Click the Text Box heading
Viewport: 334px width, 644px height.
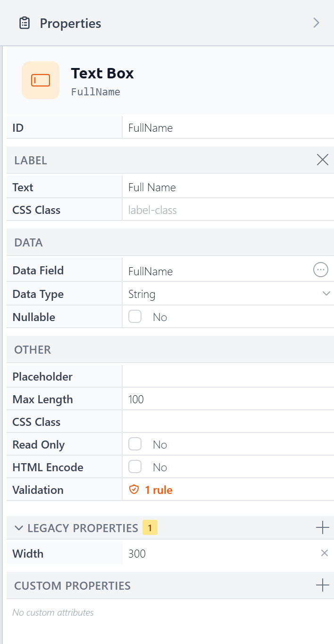(102, 73)
